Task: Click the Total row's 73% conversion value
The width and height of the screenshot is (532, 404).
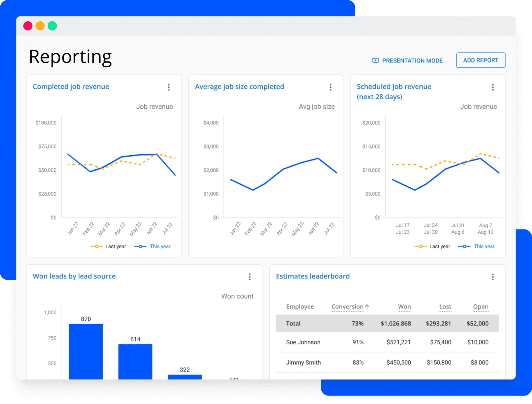Action: [x=357, y=323]
